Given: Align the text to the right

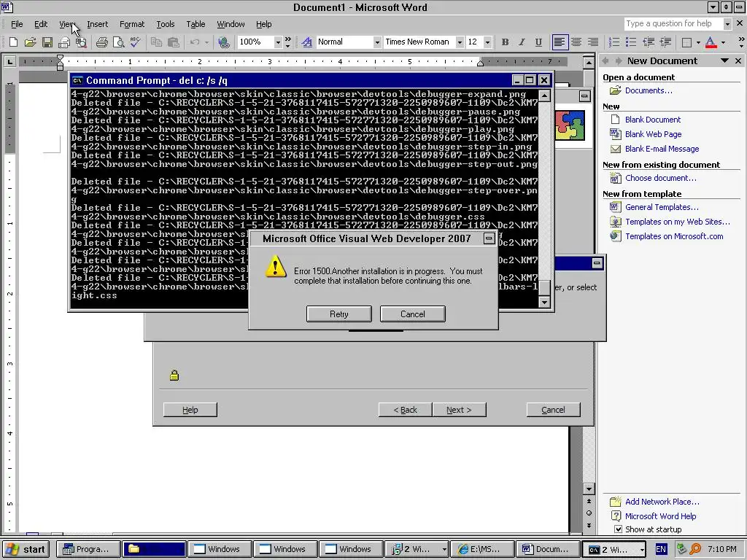Looking at the screenshot, I should pos(593,42).
